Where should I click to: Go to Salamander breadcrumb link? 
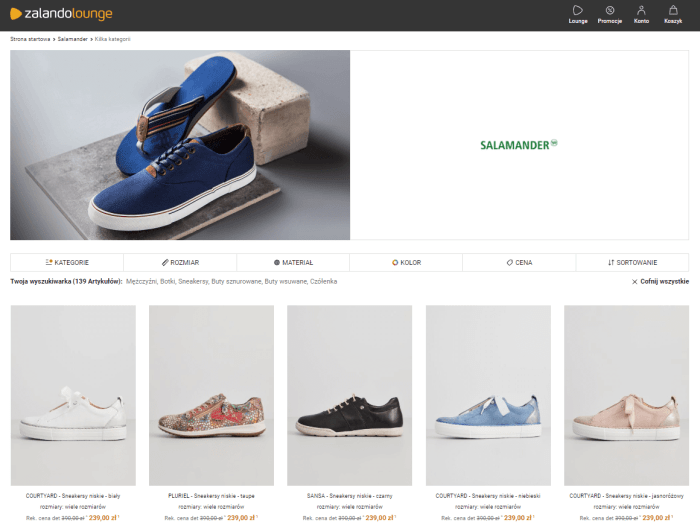(72, 39)
